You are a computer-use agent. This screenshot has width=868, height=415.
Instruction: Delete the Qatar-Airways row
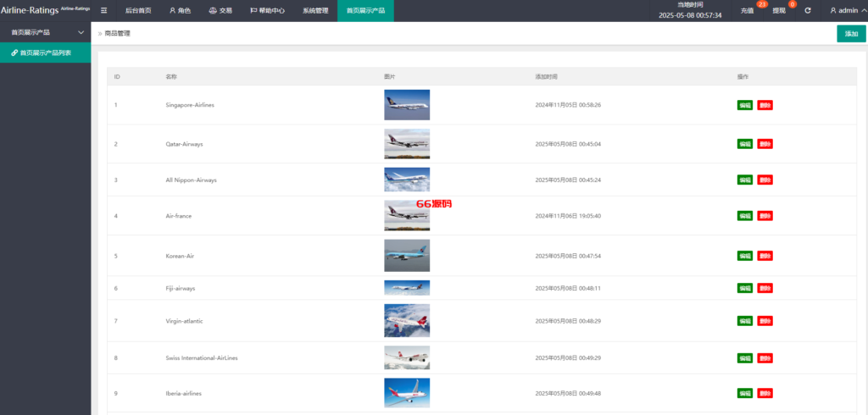(x=765, y=144)
